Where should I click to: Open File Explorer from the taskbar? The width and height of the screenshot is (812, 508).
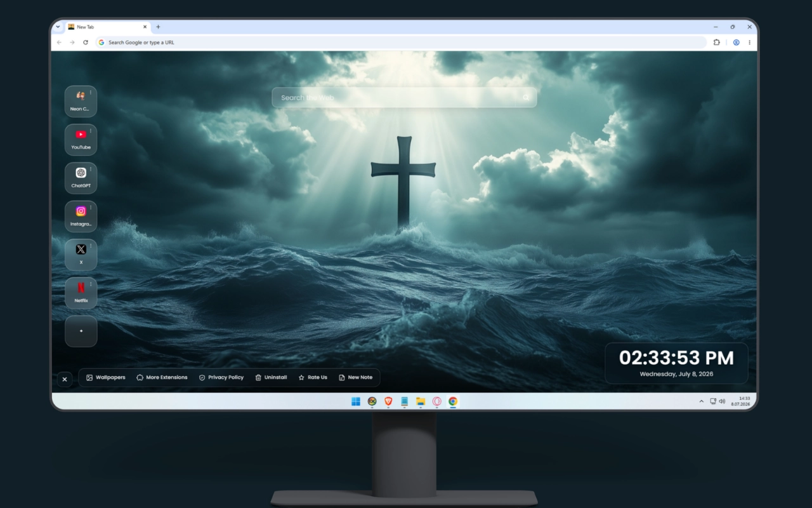[421, 401]
